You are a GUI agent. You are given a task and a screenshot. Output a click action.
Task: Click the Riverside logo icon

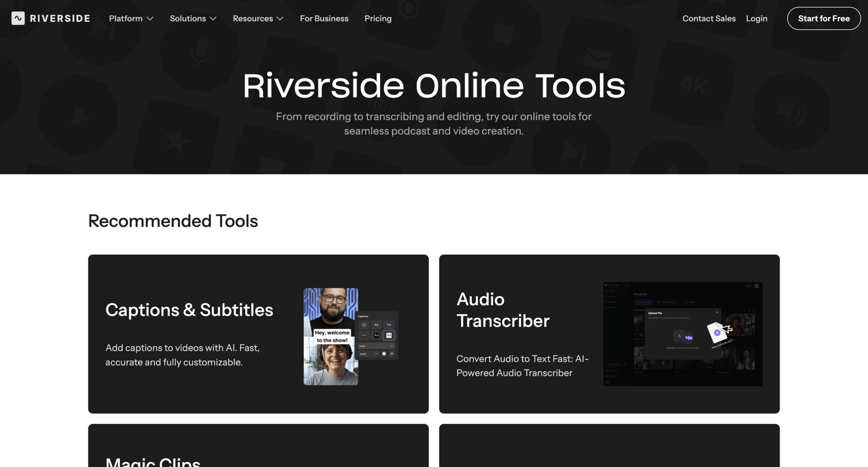tap(18, 18)
